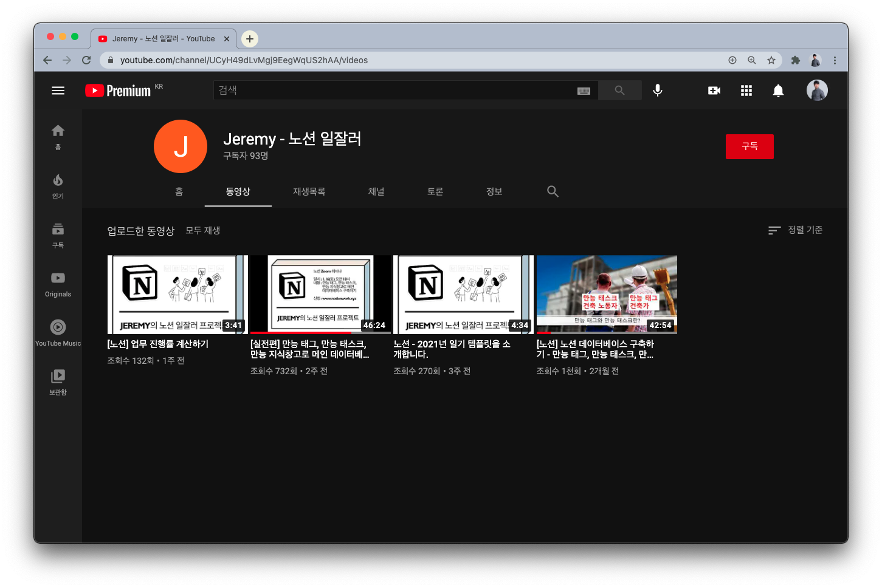Open video title 노션 데이터베이스 구축하기
This screenshot has width=882, height=588.
click(595, 349)
